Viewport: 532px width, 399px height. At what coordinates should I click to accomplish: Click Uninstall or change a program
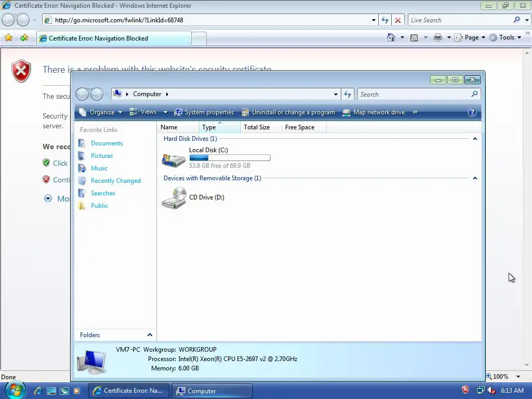(x=288, y=112)
